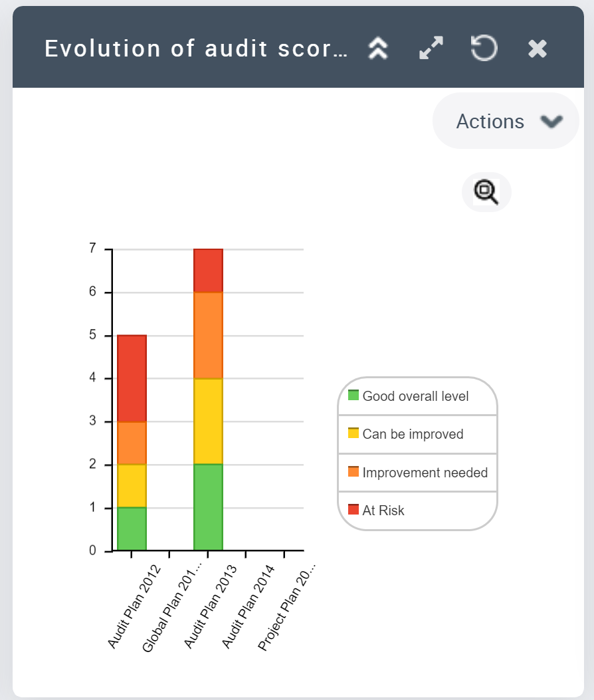Click the green segment of the Audit Plan 2013 bar
Screen dimensions: 594x700
pyautogui.click(x=208, y=507)
